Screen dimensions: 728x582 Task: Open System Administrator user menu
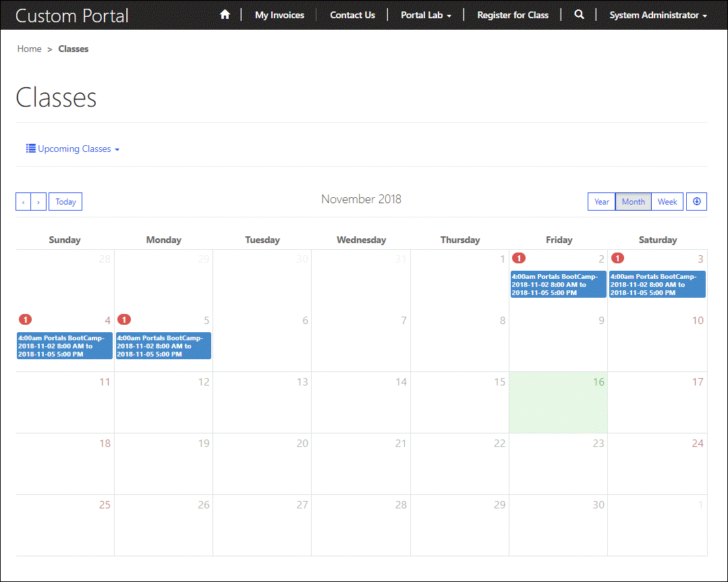click(658, 15)
